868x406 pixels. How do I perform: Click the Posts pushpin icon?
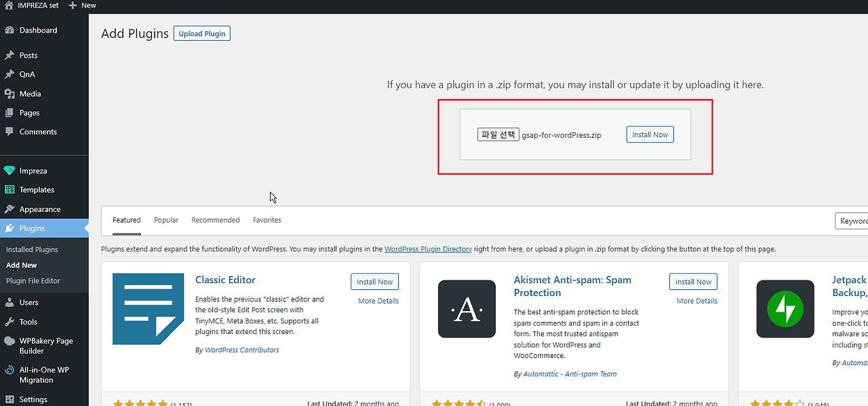(x=9, y=56)
